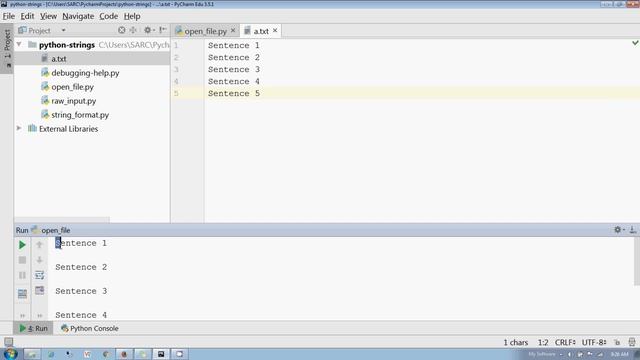Toggle the read-only lock icon in status bar
The image size is (640, 360).
coord(617,342)
